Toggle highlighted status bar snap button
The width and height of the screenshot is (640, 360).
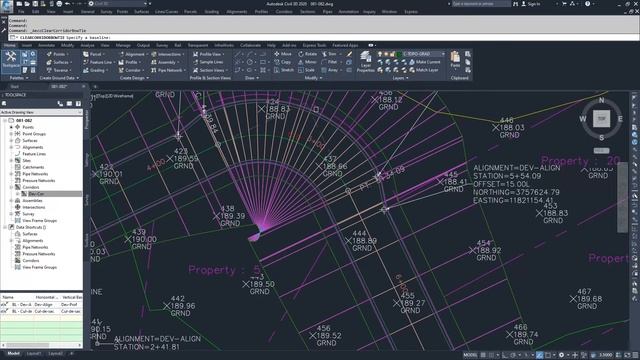point(540,355)
